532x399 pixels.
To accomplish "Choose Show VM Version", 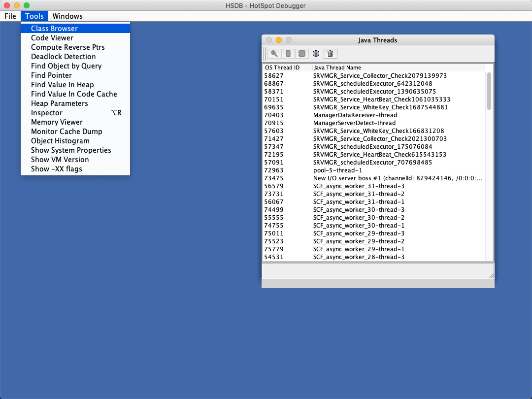I will pyautogui.click(x=75, y=160).
